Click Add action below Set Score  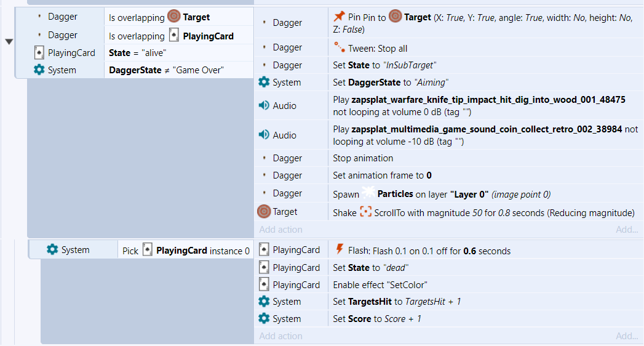point(280,336)
